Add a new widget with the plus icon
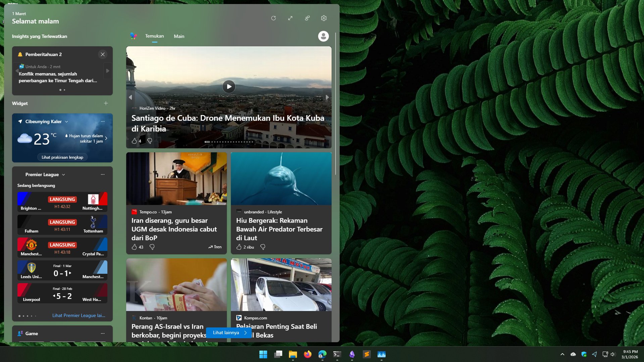 coord(105,103)
